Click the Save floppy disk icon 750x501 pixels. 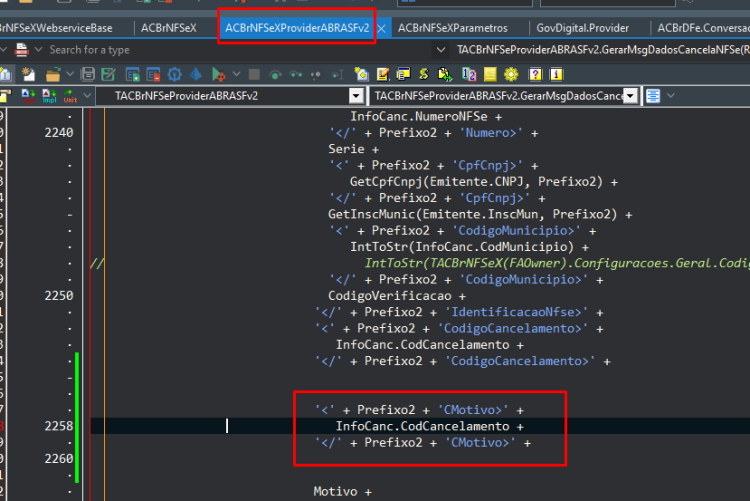pos(88,74)
